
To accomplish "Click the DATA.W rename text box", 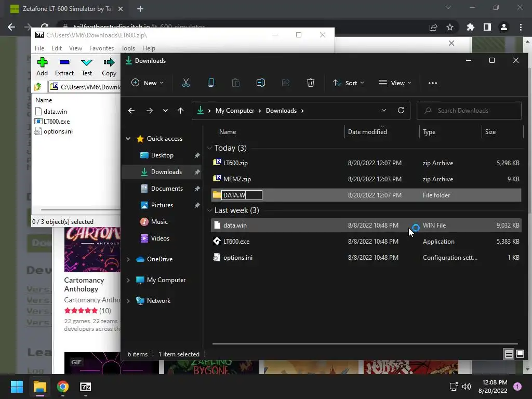I will [242, 195].
